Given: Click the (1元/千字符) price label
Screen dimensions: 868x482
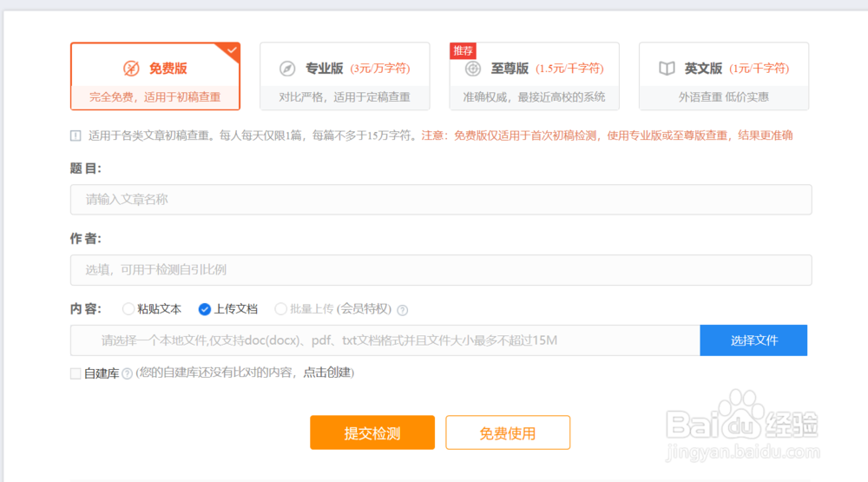Looking at the screenshot, I should click(759, 68).
